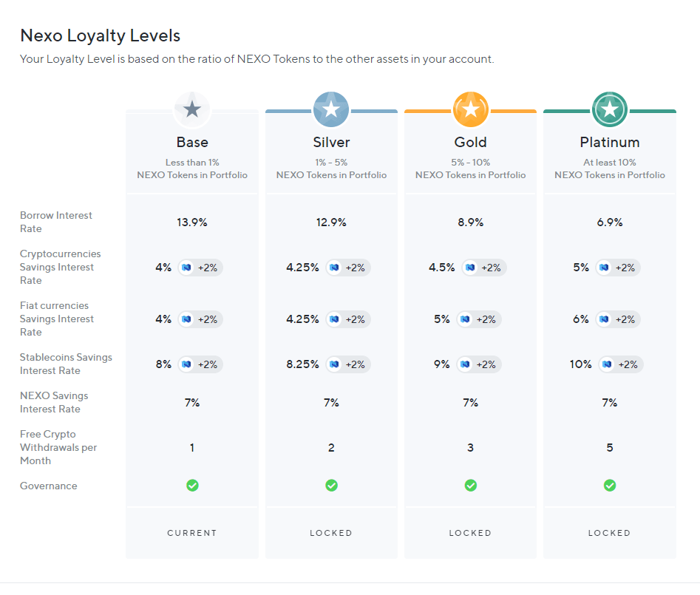
Task: Click the NEXO bonus icon for Platinum Fiat rate
Action: [x=604, y=319]
